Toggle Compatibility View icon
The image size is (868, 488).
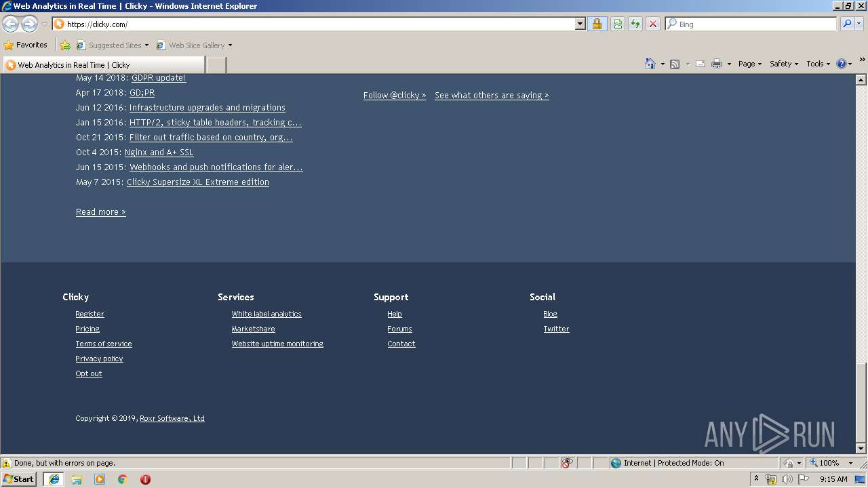point(618,24)
